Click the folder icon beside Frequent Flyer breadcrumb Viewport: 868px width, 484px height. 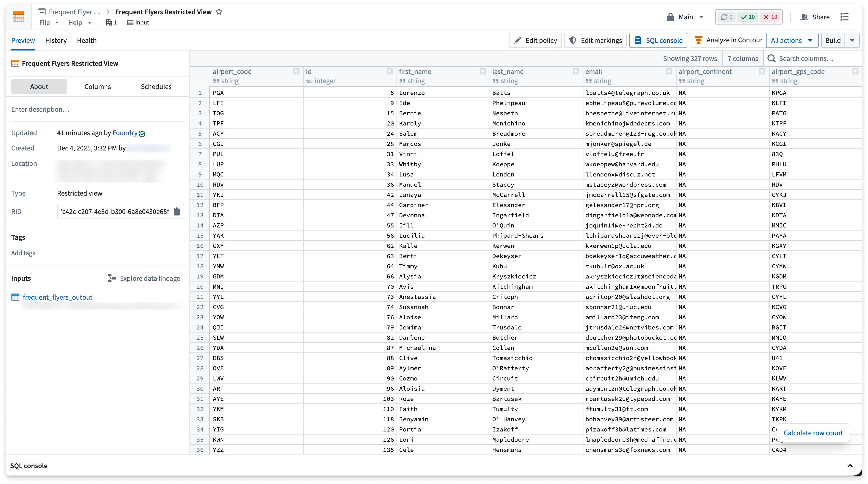42,12
